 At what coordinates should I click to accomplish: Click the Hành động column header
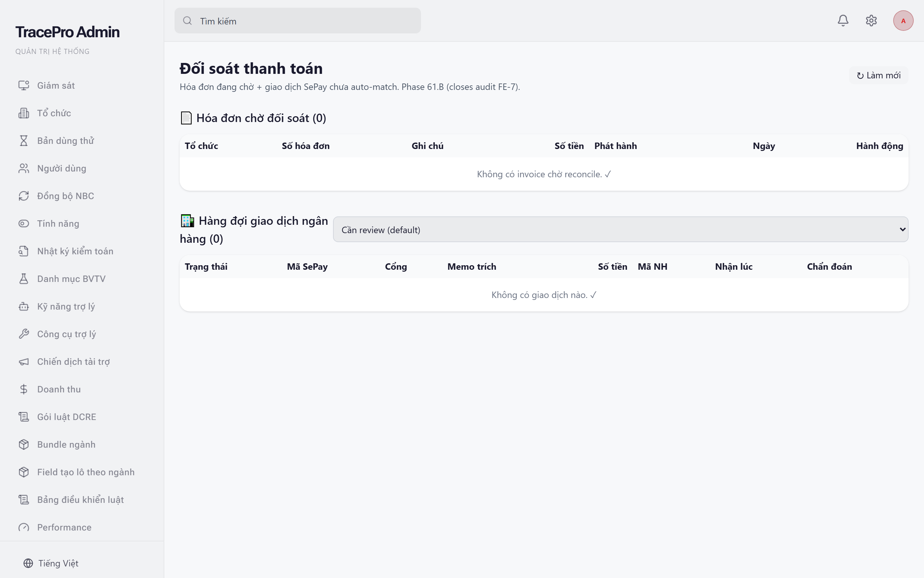tap(879, 146)
